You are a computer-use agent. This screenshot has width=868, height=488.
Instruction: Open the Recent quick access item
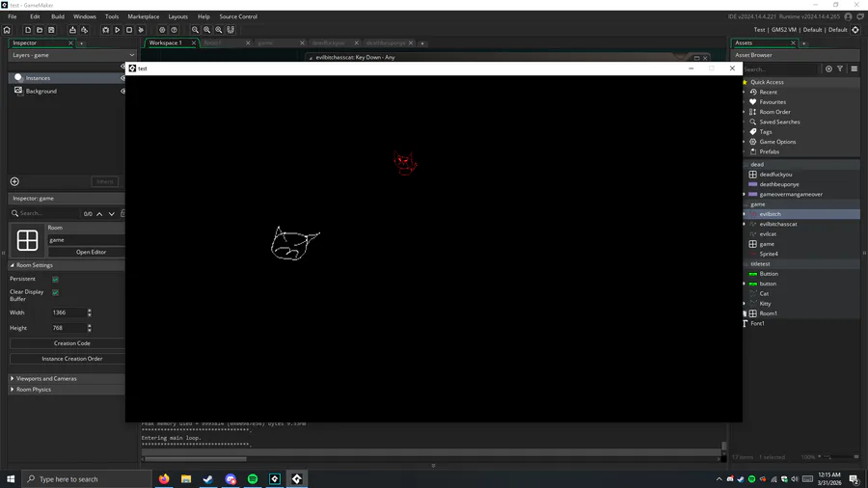pyautogui.click(x=768, y=92)
